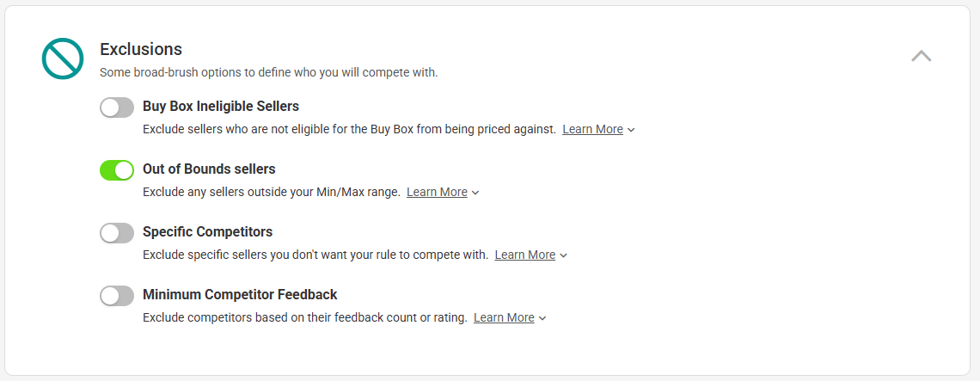The height and width of the screenshot is (381, 980).
Task: Switch on the Minimum Competitor Feedback toggle
Action: (117, 296)
